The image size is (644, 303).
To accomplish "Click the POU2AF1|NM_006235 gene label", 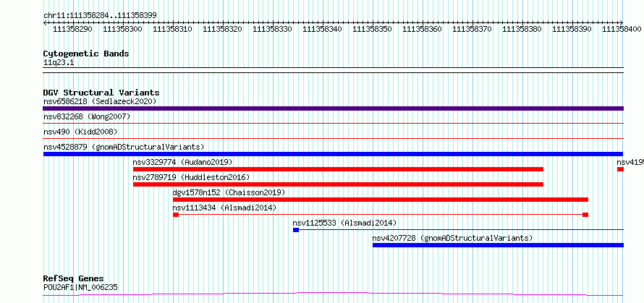I will 80,287.
